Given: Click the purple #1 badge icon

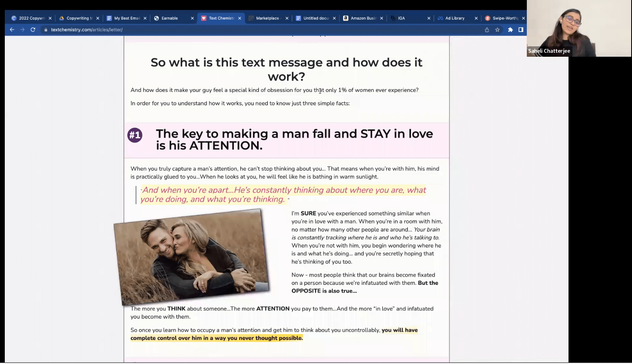Looking at the screenshot, I should pos(135,135).
